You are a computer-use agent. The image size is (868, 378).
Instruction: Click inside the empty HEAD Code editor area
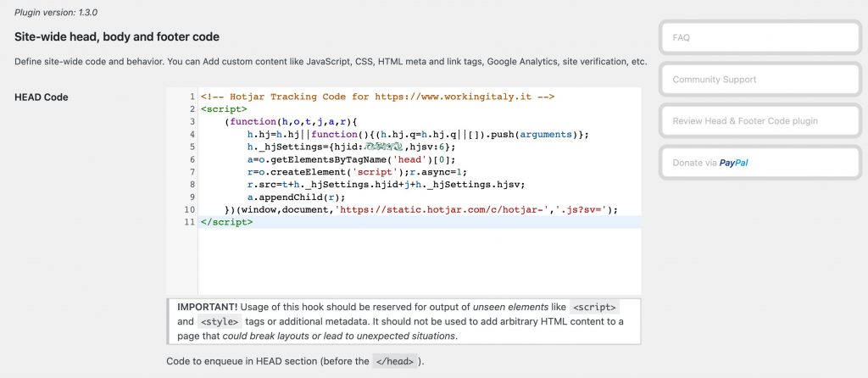coord(419,260)
